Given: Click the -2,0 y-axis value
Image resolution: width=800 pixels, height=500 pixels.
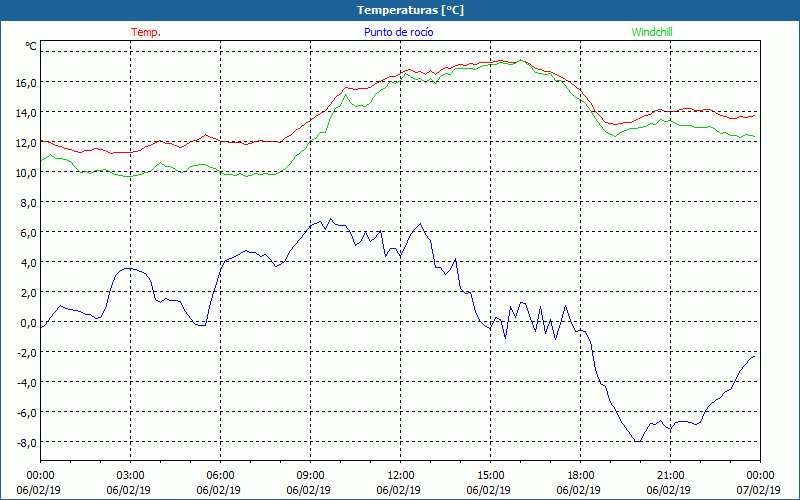Looking at the screenshot, I should 27,353.
